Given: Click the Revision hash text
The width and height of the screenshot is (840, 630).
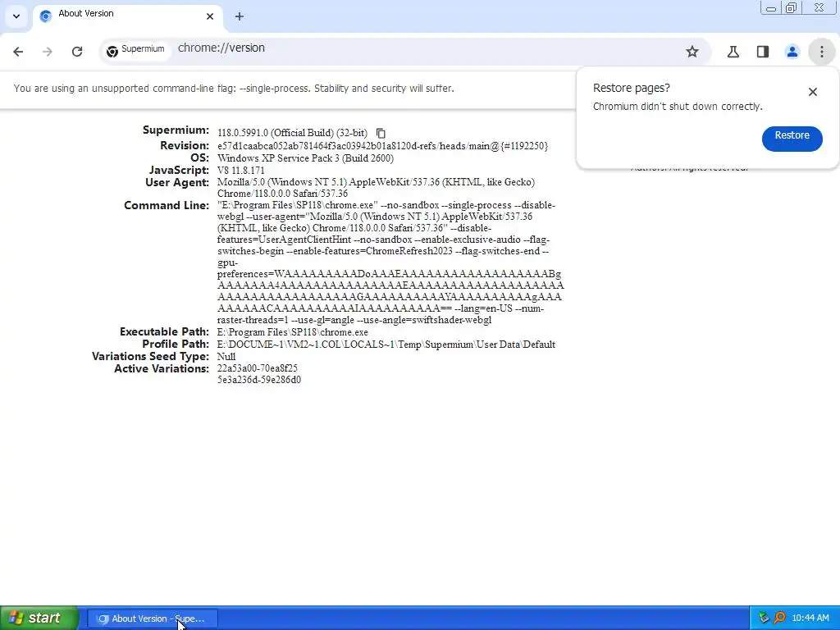Looking at the screenshot, I should pos(382,146).
